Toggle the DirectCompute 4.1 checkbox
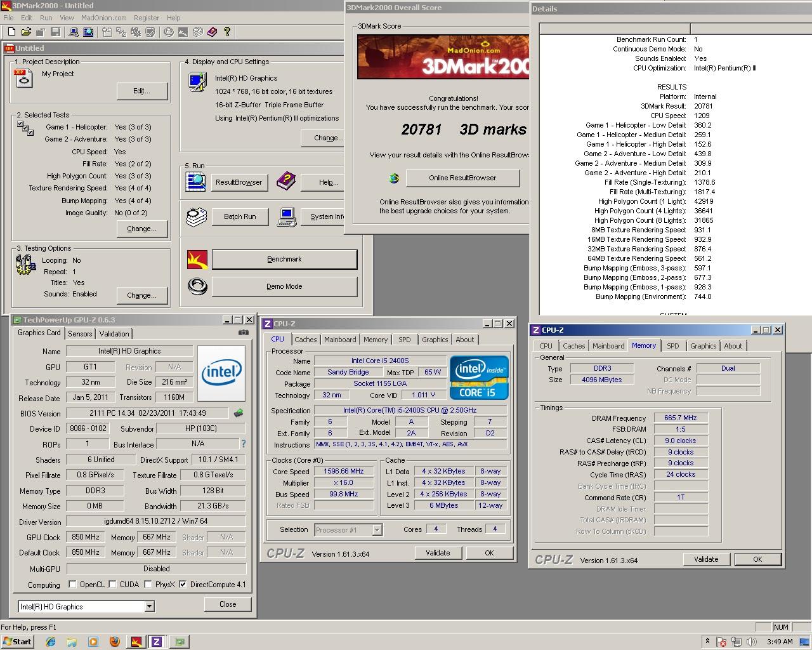Image resolution: width=812 pixels, height=650 pixels. click(183, 585)
